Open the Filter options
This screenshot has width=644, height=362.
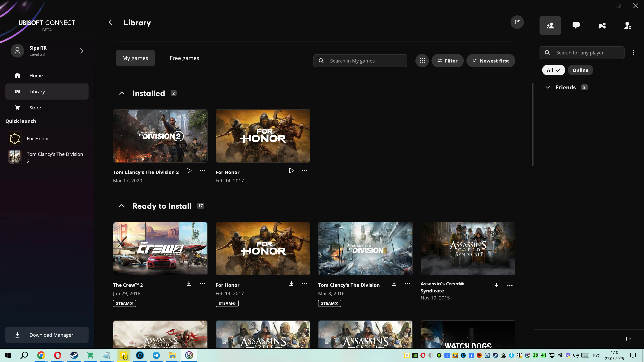pyautogui.click(x=447, y=61)
